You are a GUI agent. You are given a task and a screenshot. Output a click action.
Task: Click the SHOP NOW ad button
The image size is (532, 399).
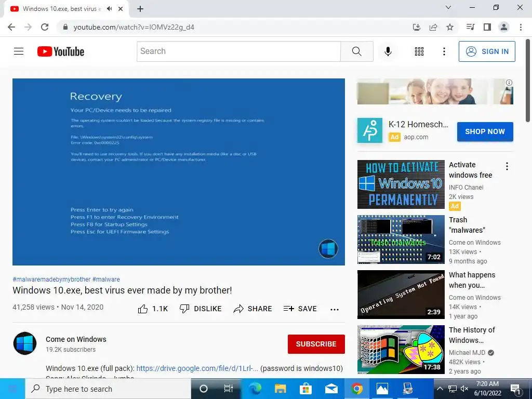(485, 131)
